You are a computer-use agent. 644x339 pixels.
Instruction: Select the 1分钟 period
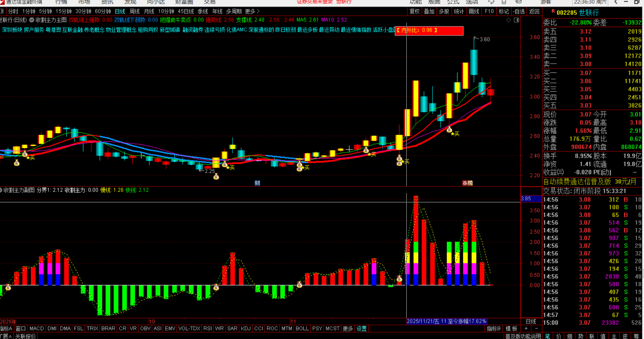click(x=29, y=11)
